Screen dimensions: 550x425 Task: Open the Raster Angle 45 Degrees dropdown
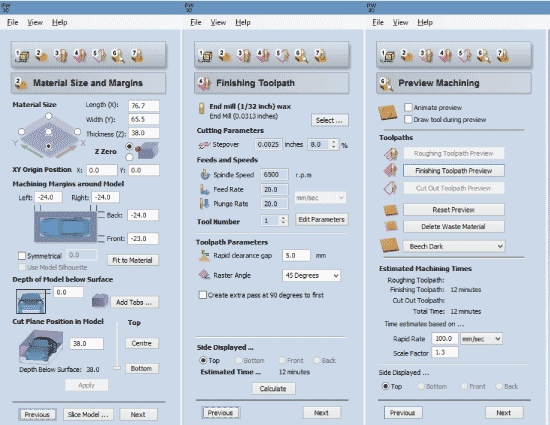(311, 275)
